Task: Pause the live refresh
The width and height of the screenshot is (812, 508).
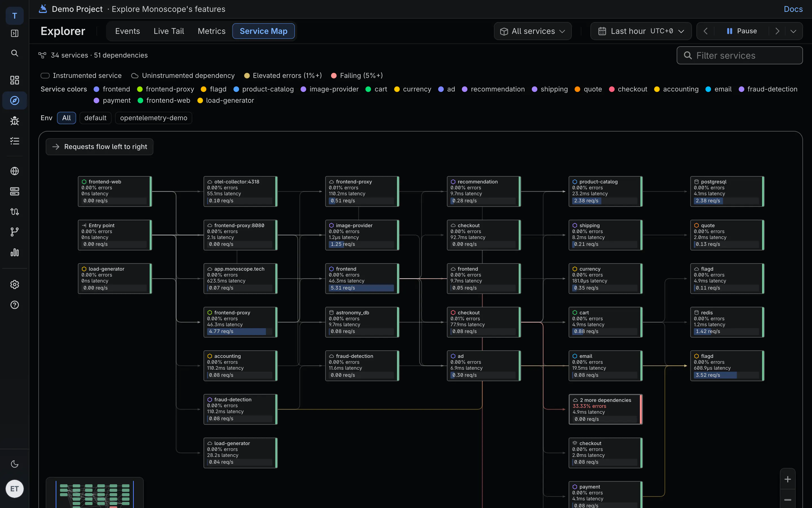Action: coord(742,31)
